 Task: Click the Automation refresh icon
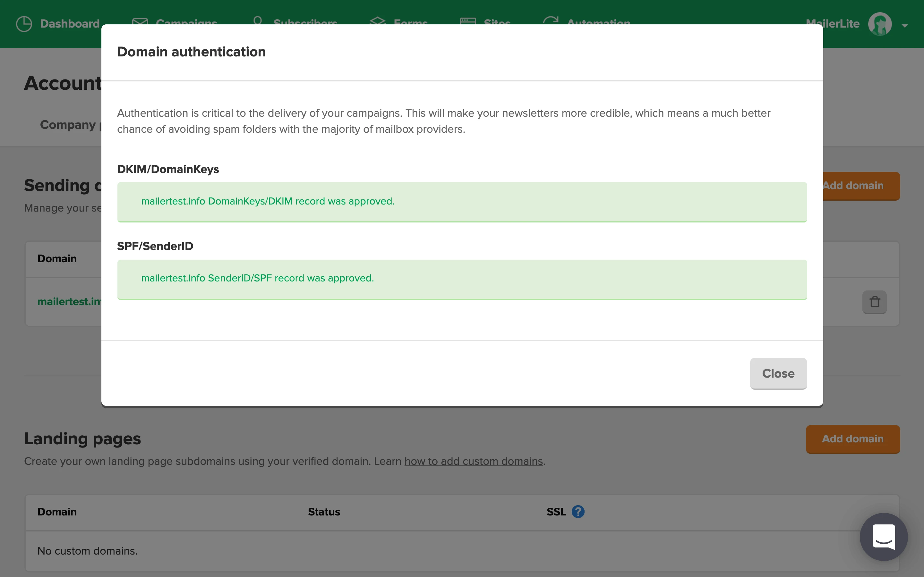pyautogui.click(x=551, y=20)
